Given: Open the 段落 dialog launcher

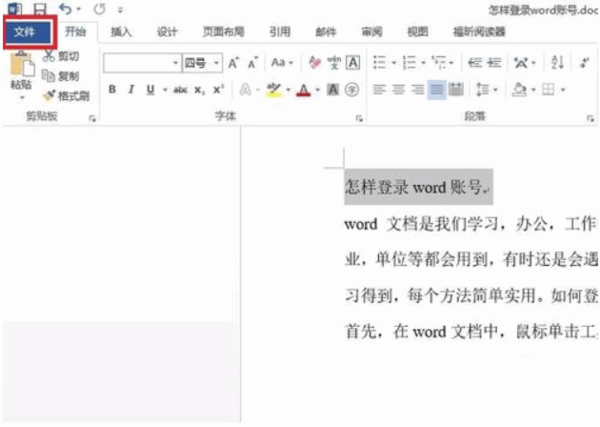Looking at the screenshot, I should click(x=590, y=119).
